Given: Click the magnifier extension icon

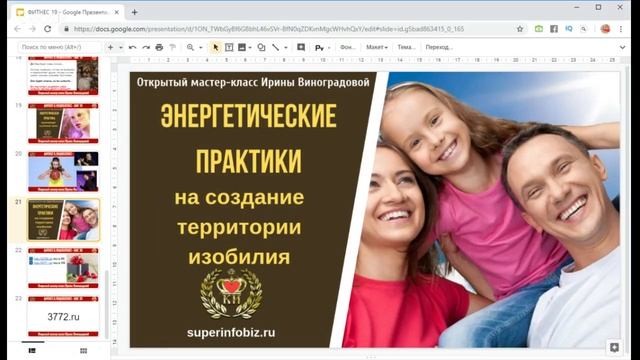Looking at the screenshot, I should (584, 29).
